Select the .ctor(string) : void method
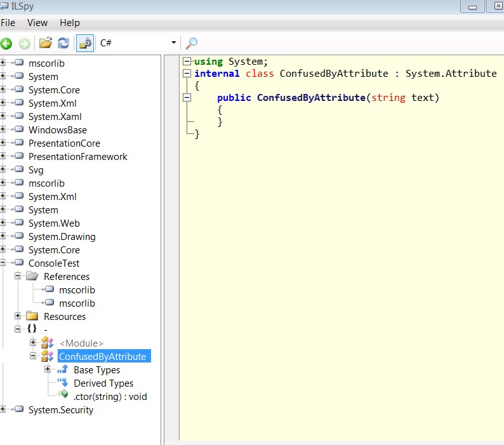The width and height of the screenshot is (504, 445). (110, 397)
